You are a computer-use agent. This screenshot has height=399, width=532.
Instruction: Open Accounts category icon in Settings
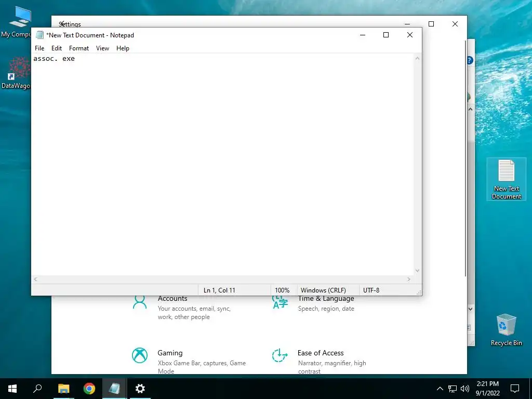pos(139,302)
